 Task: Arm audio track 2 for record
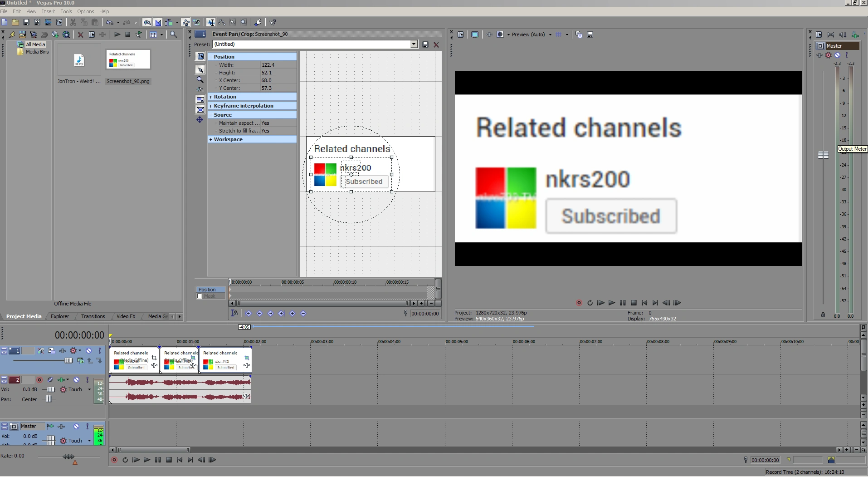pos(39,380)
